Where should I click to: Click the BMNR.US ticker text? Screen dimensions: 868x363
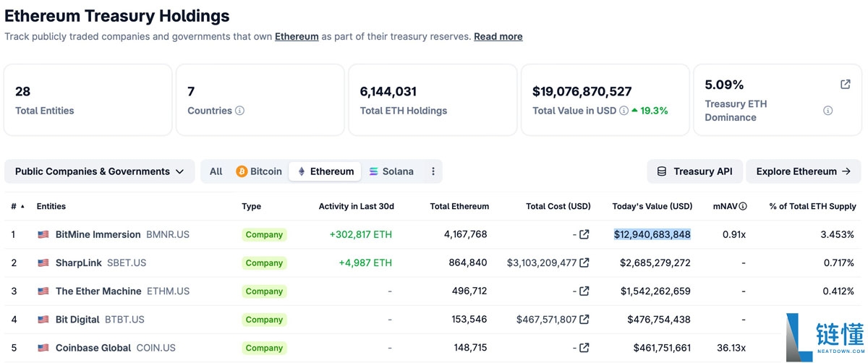click(168, 234)
